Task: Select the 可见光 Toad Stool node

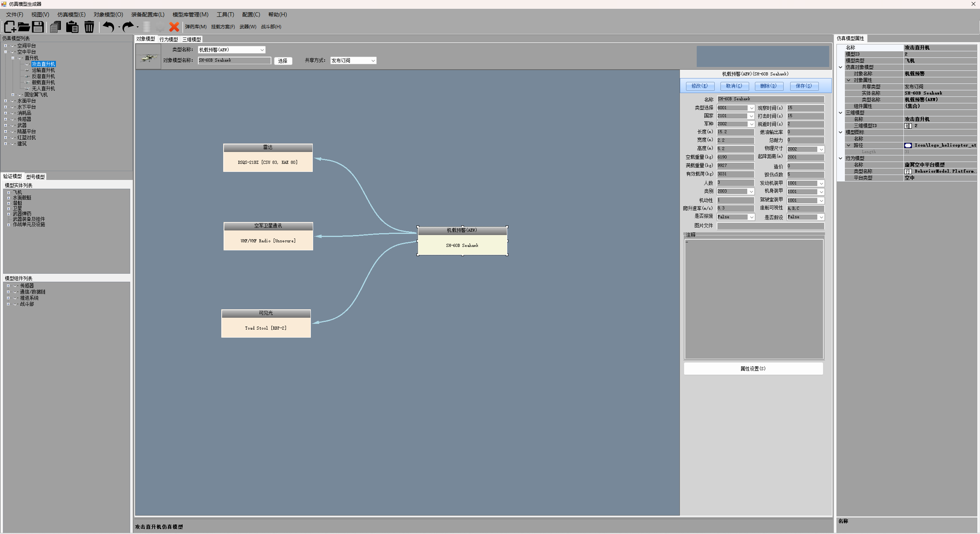Action: pos(266,323)
